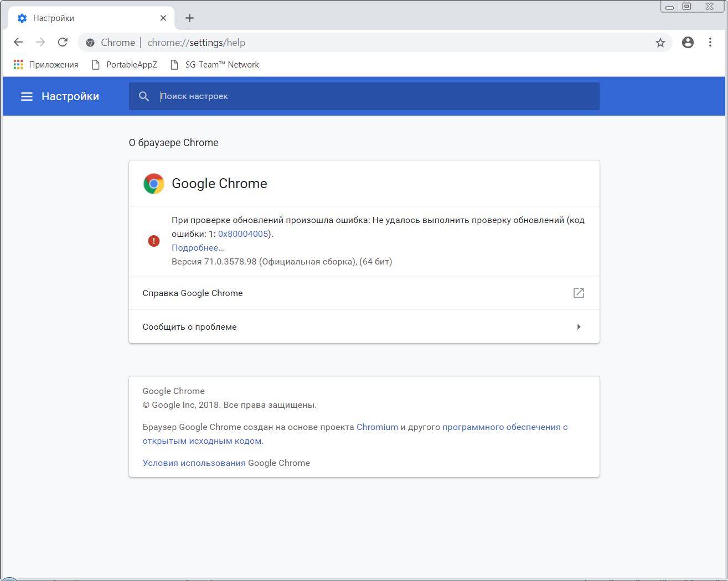728x581 pixels.
Task: Open Приложения apps shortcut
Action: (x=46, y=65)
